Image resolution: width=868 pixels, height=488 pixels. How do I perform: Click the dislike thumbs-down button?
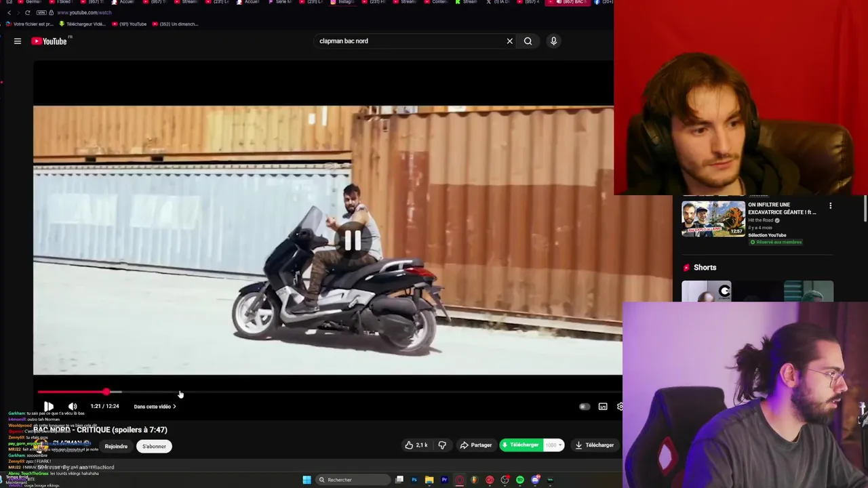(x=442, y=445)
